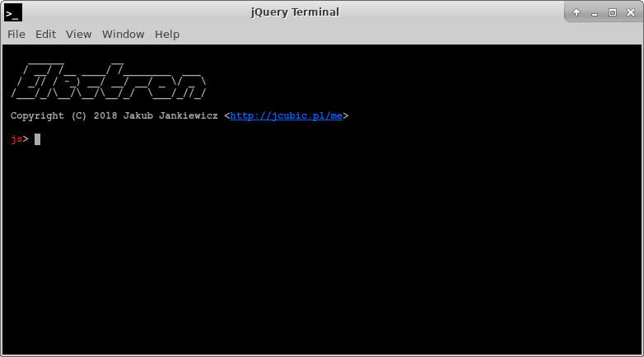Screen dimensions: 644x357
Task: Close the jQuery Terminal window
Action: coord(631,12)
